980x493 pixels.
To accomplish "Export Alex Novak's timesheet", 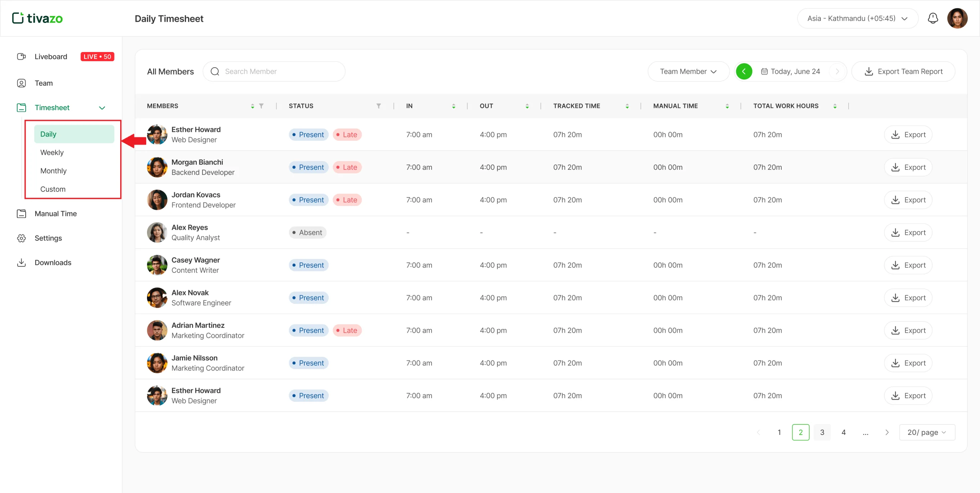I will point(908,298).
